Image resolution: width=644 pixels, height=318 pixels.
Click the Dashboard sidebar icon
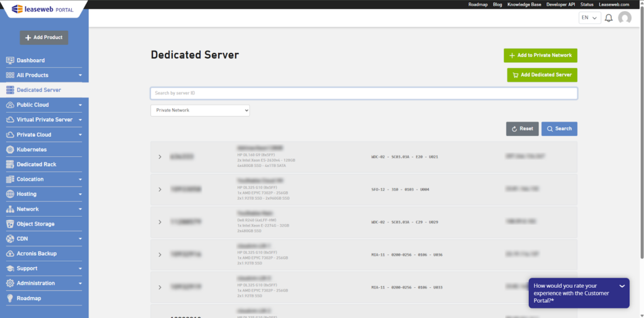[10, 60]
